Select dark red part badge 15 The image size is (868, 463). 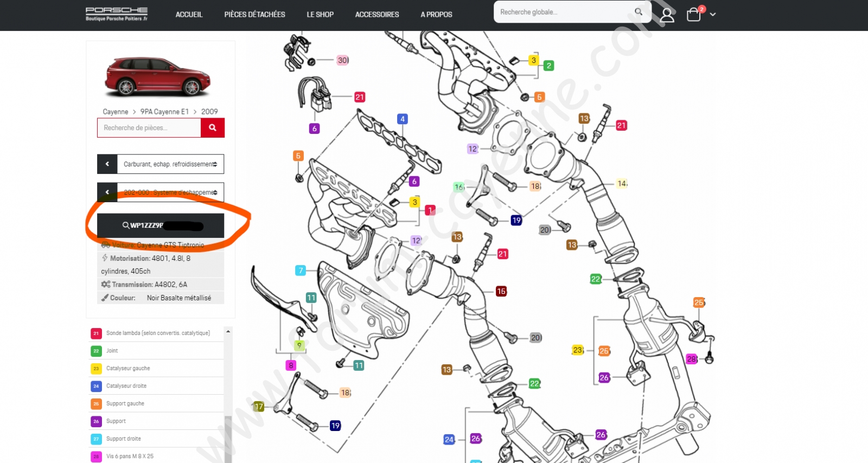click(501, 292)
